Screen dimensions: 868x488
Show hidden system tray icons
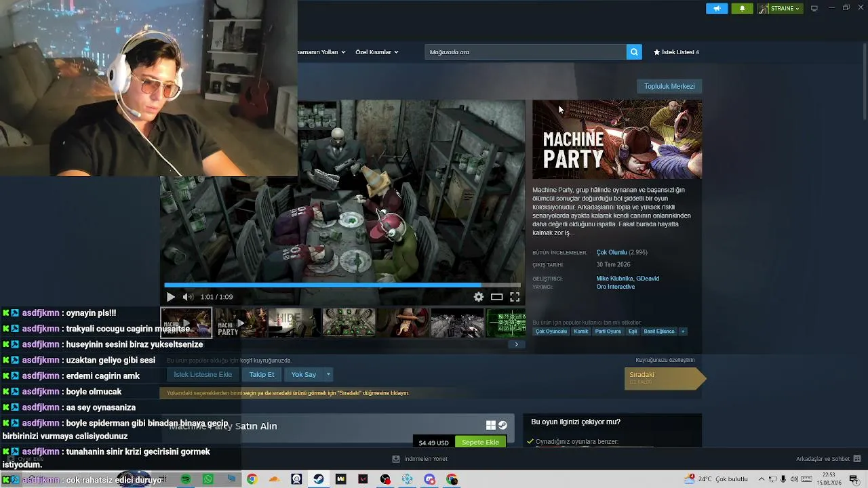(x=762, y=479)
